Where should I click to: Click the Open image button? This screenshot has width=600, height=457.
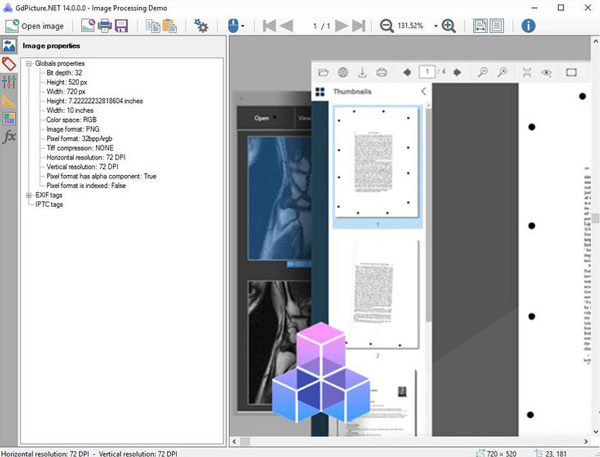[x=35, y=25]
